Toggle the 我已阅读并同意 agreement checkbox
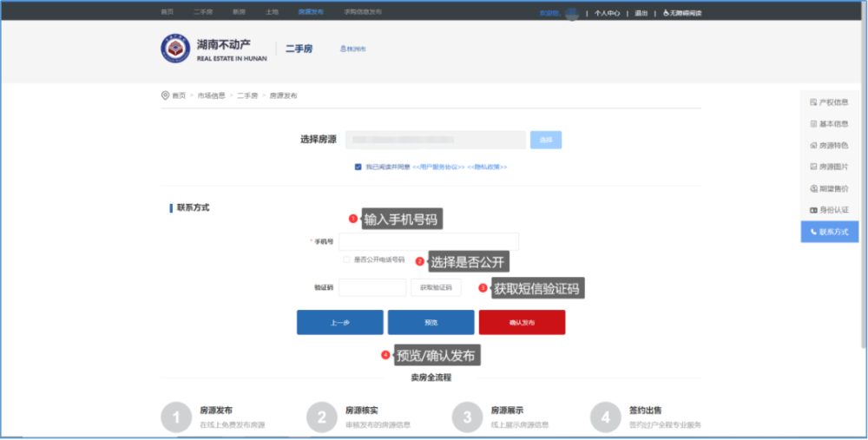868x440 pixels. tap(358, 167)
